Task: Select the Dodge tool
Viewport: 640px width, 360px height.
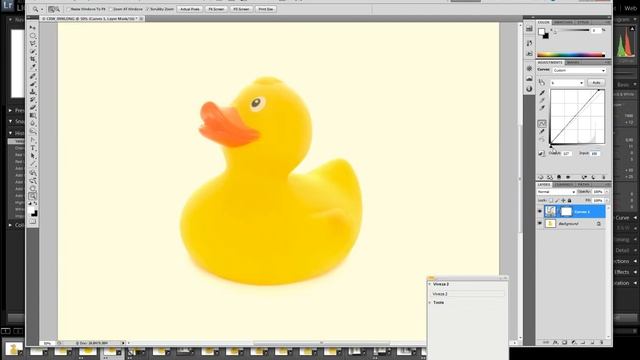Action: (x=33, y=132)
